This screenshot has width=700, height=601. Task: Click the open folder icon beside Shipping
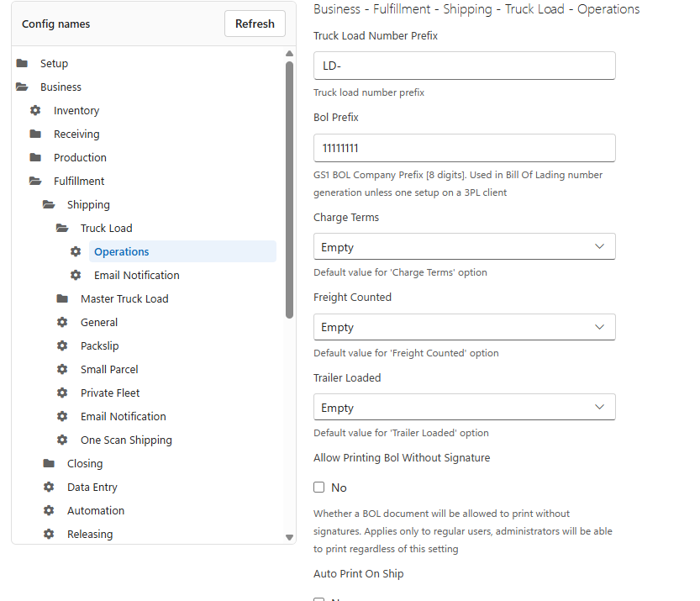coord(49,204)
